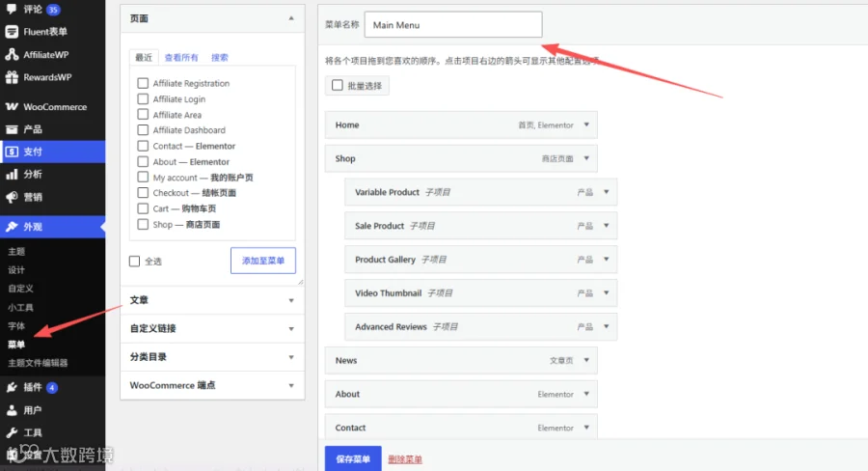This screenshot has height=471, width=868.
Task: Expand Advanced Reviews sub-item arrow
Action: click(x=607, y=326)
